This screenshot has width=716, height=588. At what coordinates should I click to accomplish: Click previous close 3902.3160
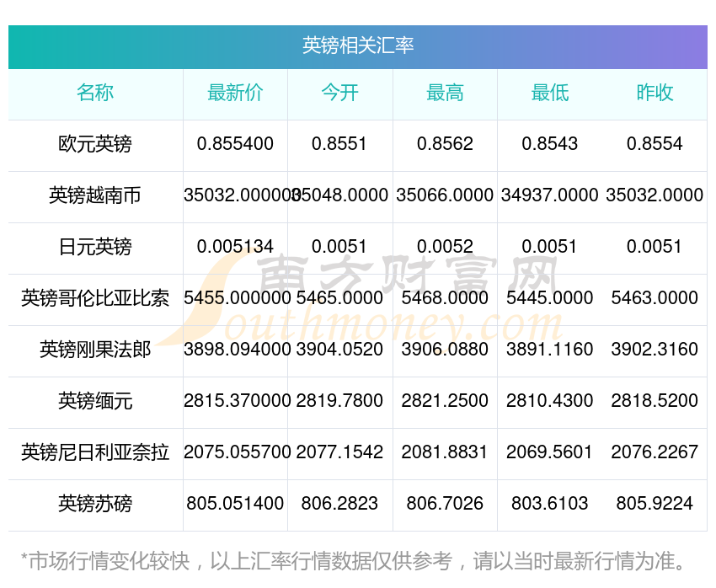tap(655, 350)
